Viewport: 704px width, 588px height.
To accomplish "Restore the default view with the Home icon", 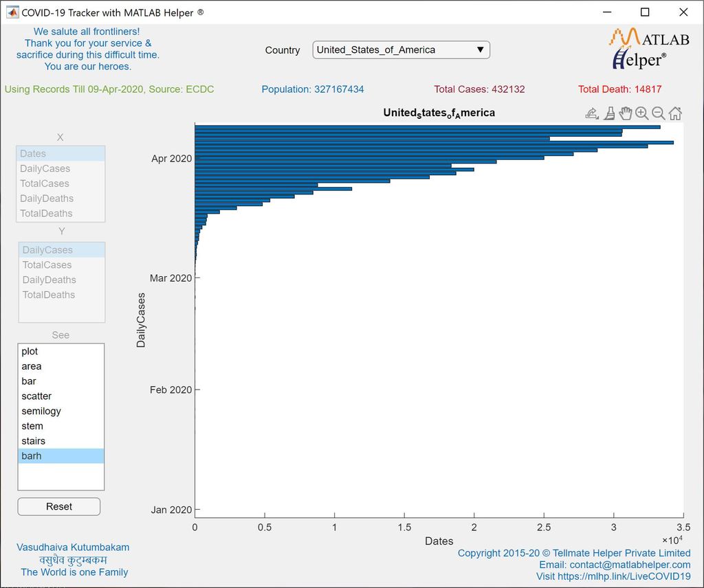I will coord(675,113).
